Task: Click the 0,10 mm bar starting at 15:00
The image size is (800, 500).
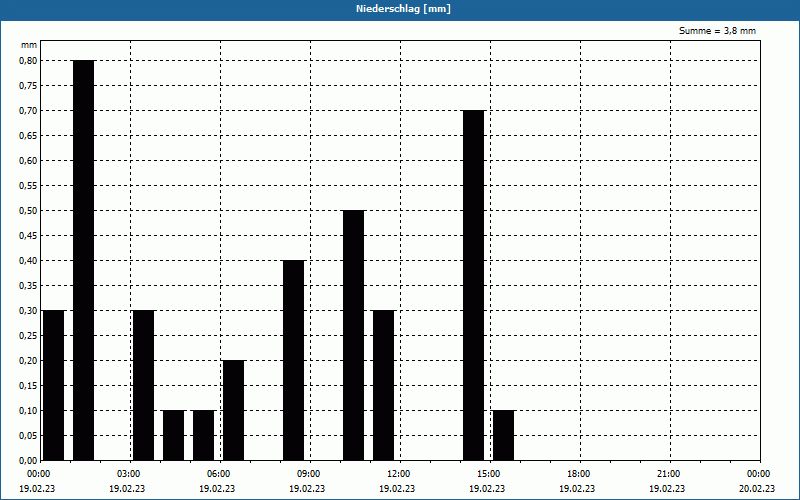Action: tap(504, 435)
